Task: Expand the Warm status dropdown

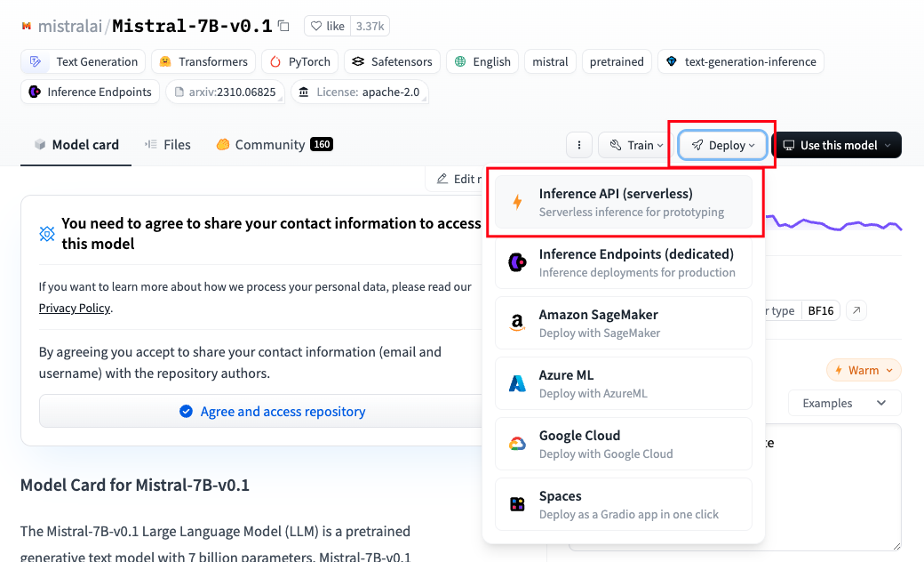Action: pyautogui.click(x=864, y=370)
